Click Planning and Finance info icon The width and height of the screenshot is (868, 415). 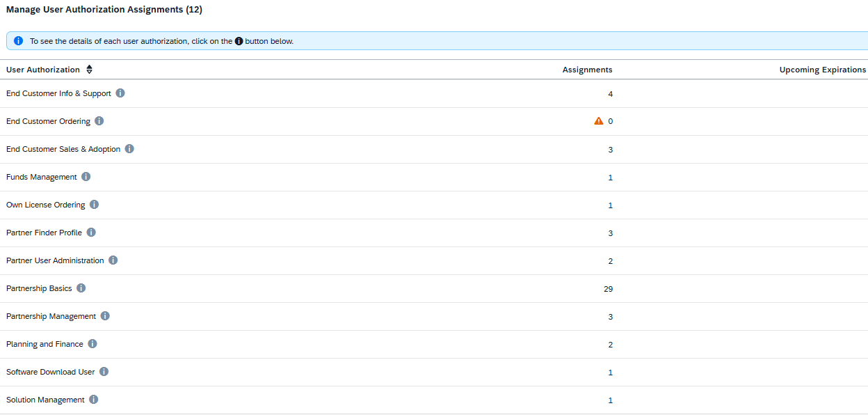93,344
